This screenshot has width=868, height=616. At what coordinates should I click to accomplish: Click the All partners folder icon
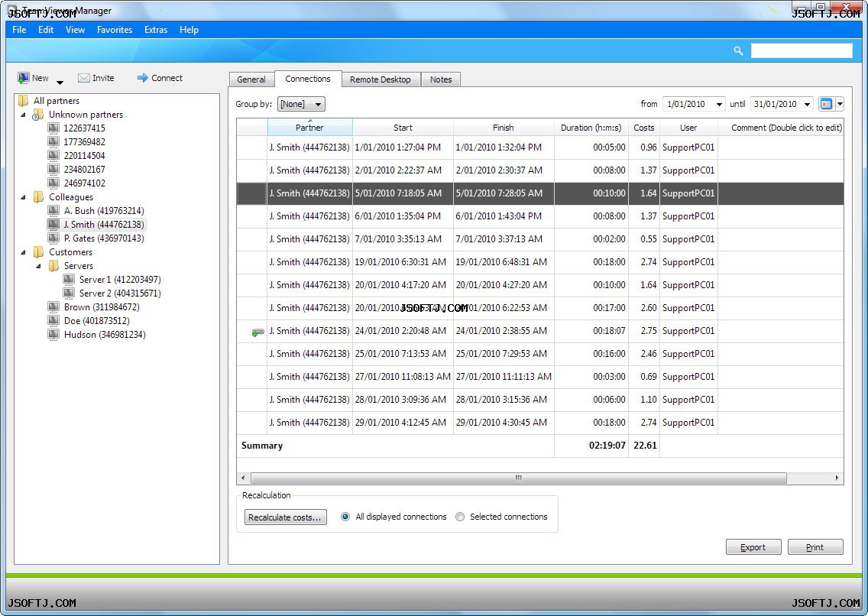[23, 100]
